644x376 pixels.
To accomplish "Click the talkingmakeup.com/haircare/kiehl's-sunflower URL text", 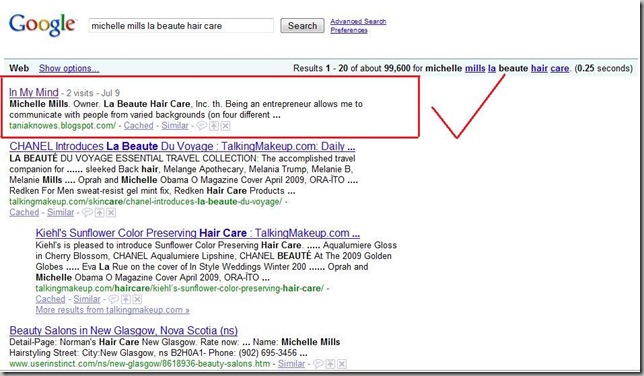I will point(179,288).
